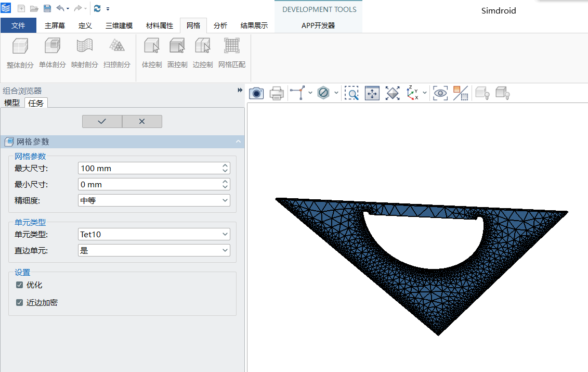Click the measure tool icon
Viewport: 588px width, 372px height.
click(298, 93)
